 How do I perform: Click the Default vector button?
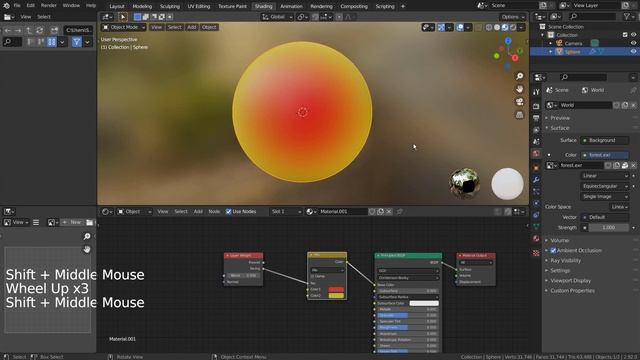tap(604, 217)
